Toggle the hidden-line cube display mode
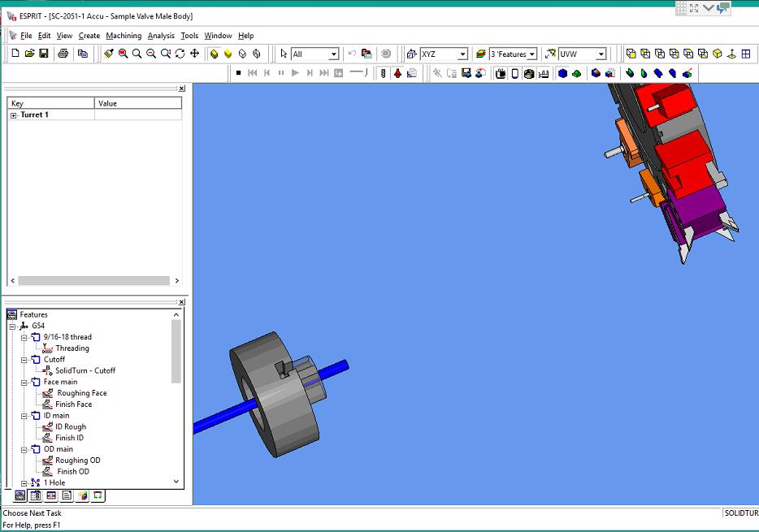Screen dimensions: 759x532 pos(242,54)
